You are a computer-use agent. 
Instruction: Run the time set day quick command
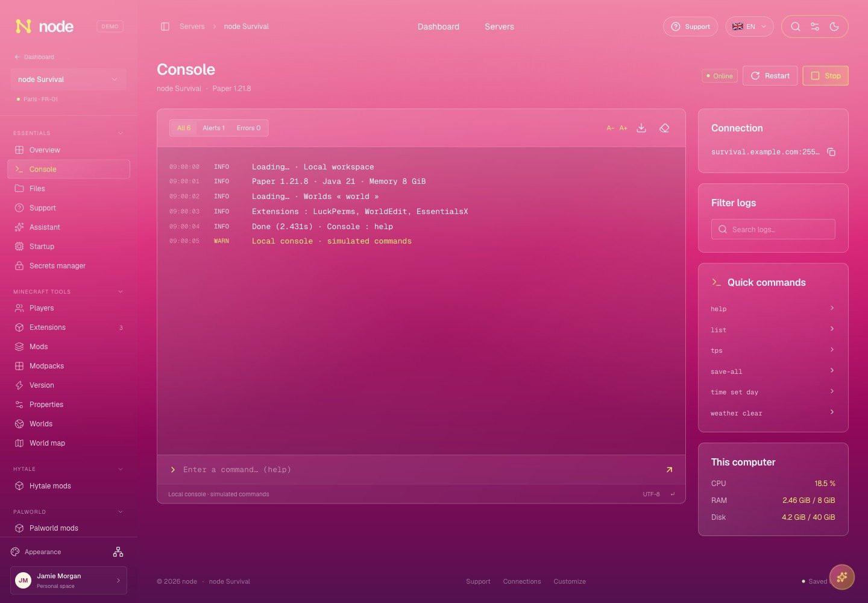tap(773, 392)
